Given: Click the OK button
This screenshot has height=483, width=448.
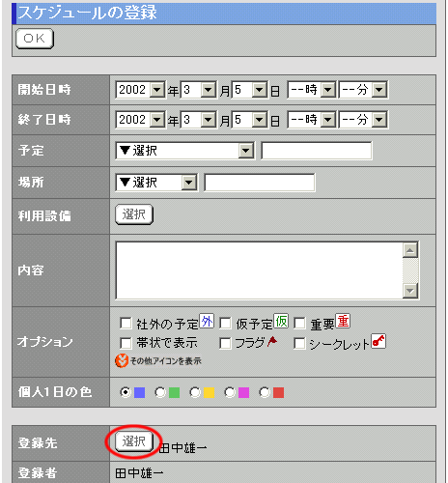Looking at the screenshot, I should 35,39.
